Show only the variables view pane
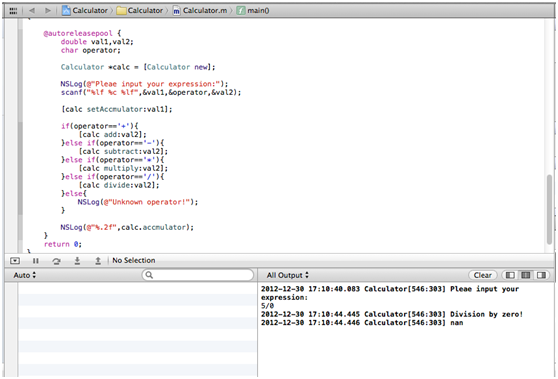Screen dimensions: 558x379 [x=510, y=275]
